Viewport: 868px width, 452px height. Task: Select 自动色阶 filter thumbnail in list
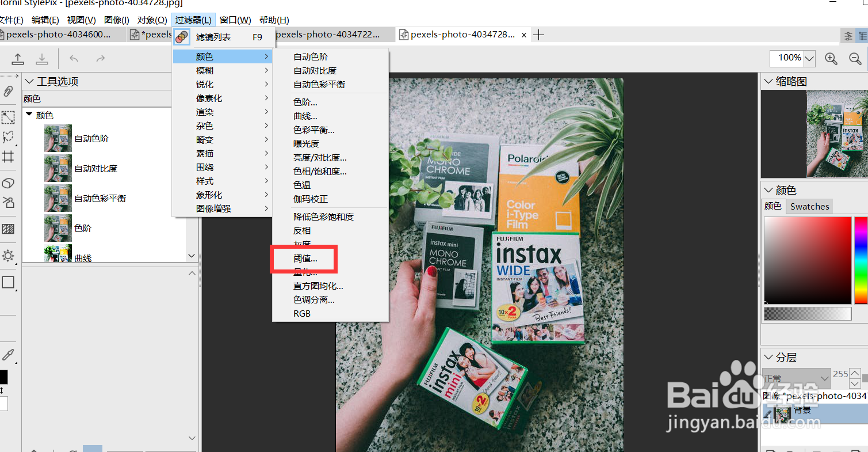pyautogui.click(x=58, y=138)
